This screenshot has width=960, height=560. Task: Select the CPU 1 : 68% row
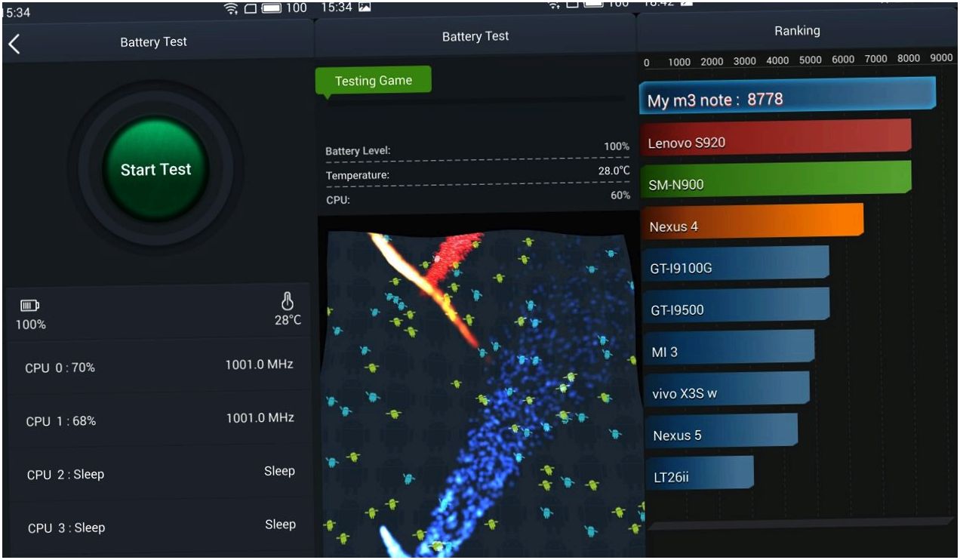click(158, 420)
